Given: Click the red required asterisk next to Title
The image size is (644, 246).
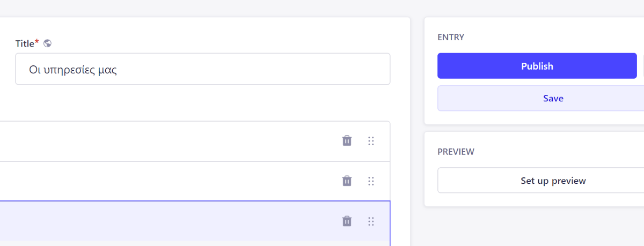Looking at the screenshot, I should (x=37, y=42).
